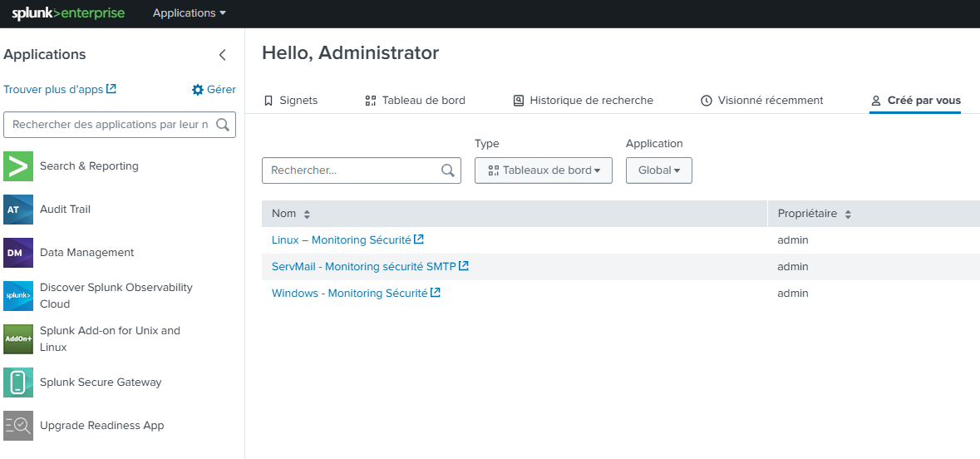Open Splunk Add-on for Unix icon

[x=18, y=339]
